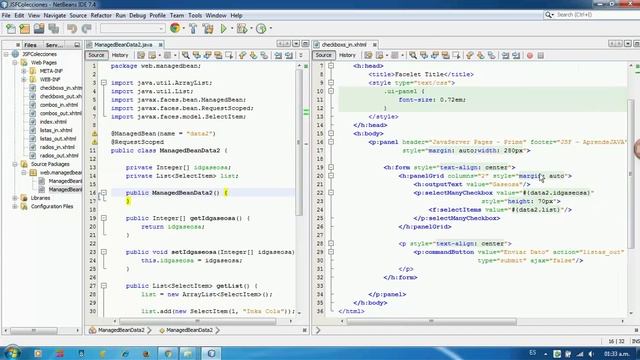Select combos_in.xhtml in the project tree

(x=58, y=105)
